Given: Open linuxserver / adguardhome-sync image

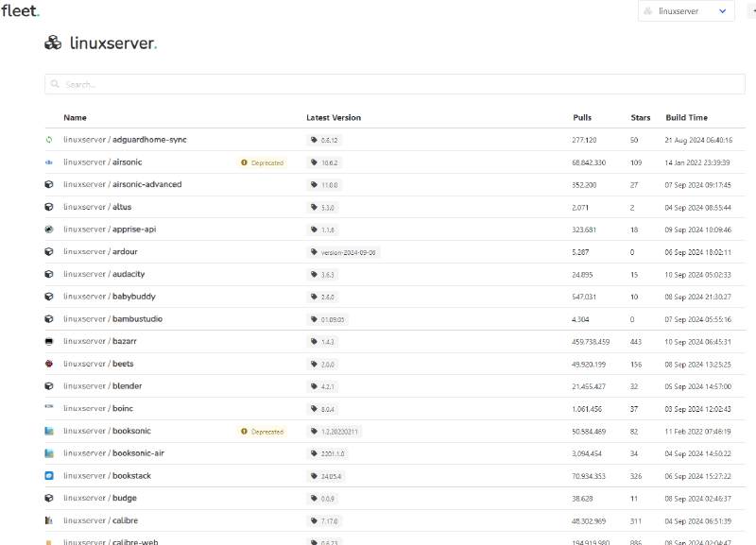Looking at the screenshot, I should [125, 140].
